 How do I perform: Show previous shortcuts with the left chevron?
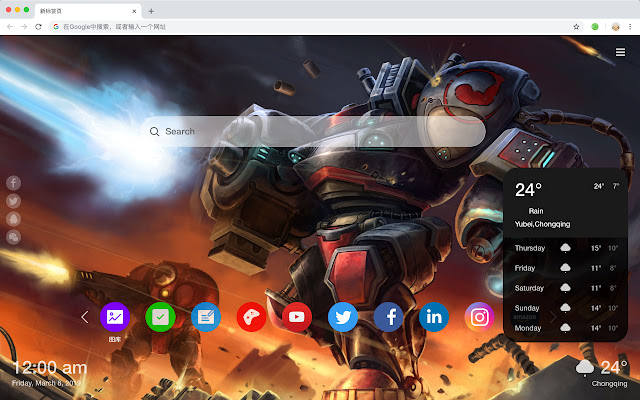84,317
